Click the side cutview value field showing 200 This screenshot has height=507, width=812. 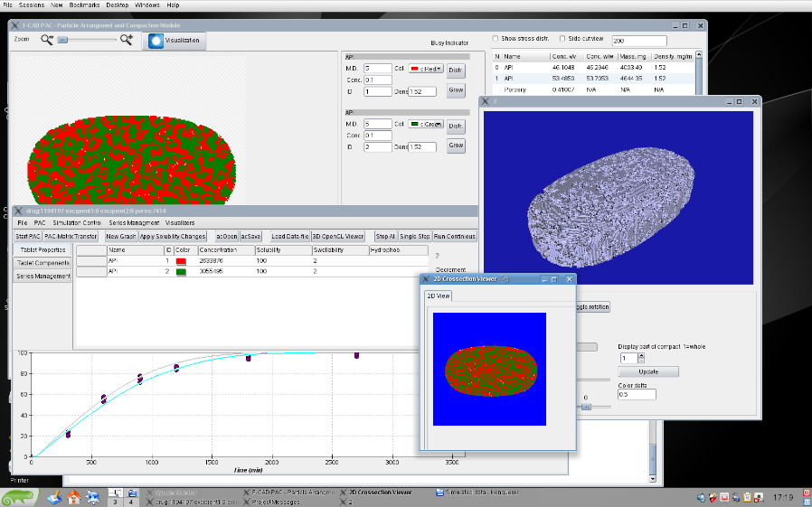click(x=639, y=41)
